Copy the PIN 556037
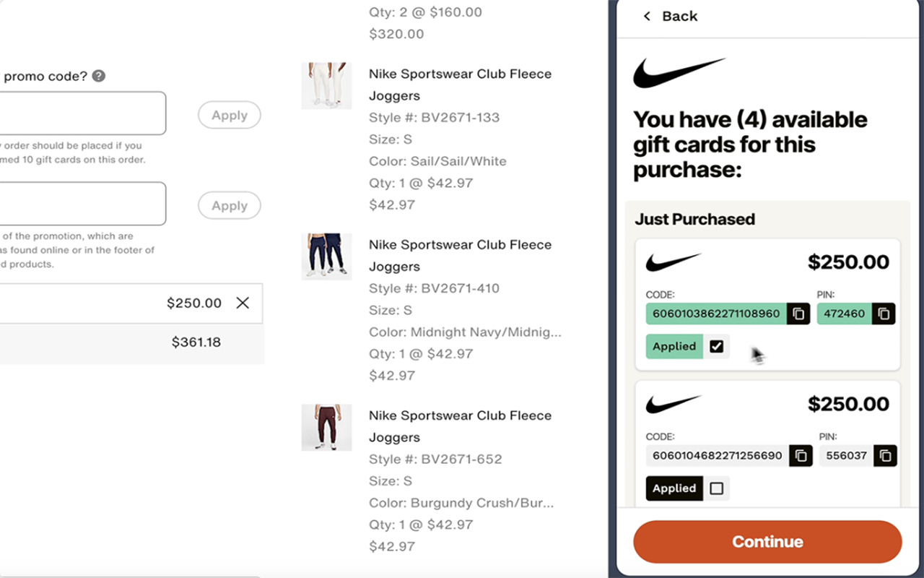This screenshot has width=924, height=578. pos(886,456)
